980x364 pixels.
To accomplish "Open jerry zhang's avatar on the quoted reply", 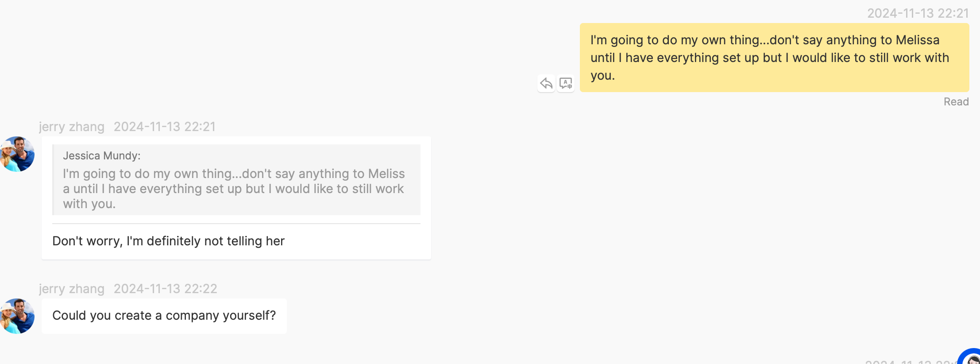I will coord(17,154).
